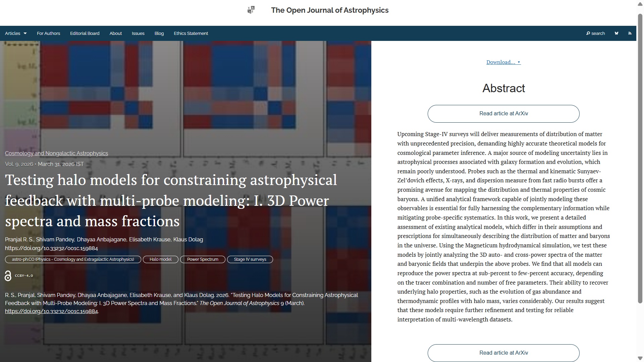
Task: Click top Read article at ArXiv button
Action: click(503, 114)
